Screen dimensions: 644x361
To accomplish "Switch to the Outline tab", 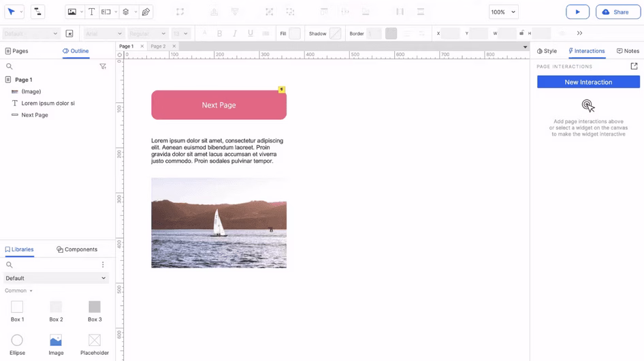I will tap(76, 51).
